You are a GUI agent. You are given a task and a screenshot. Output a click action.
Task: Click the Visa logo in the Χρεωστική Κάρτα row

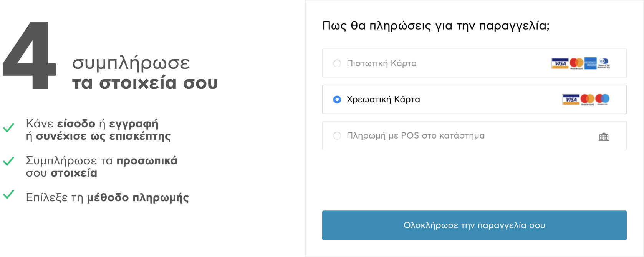click(571, 100)
